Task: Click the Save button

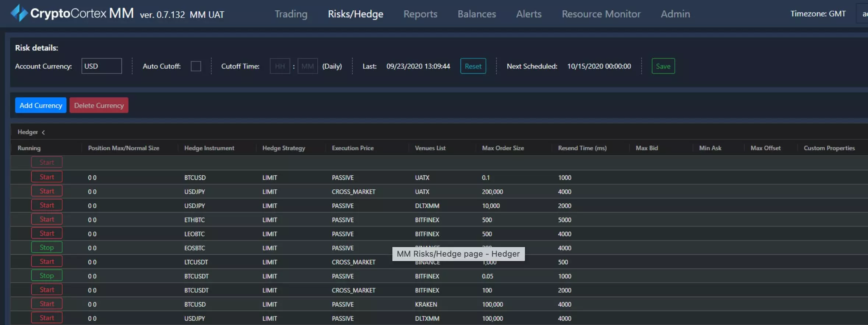Action: click(x=663, y=66)
